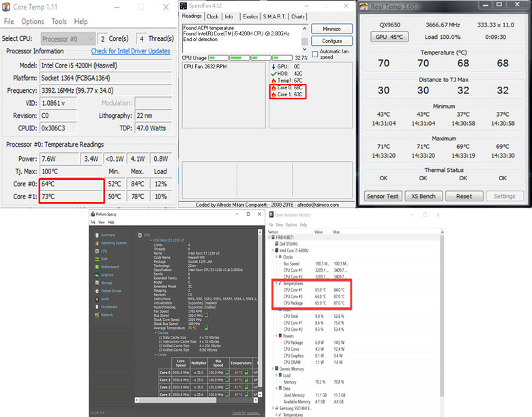
Task: Click the Configure button in SpeedFan
Action: tap(331, 41)
